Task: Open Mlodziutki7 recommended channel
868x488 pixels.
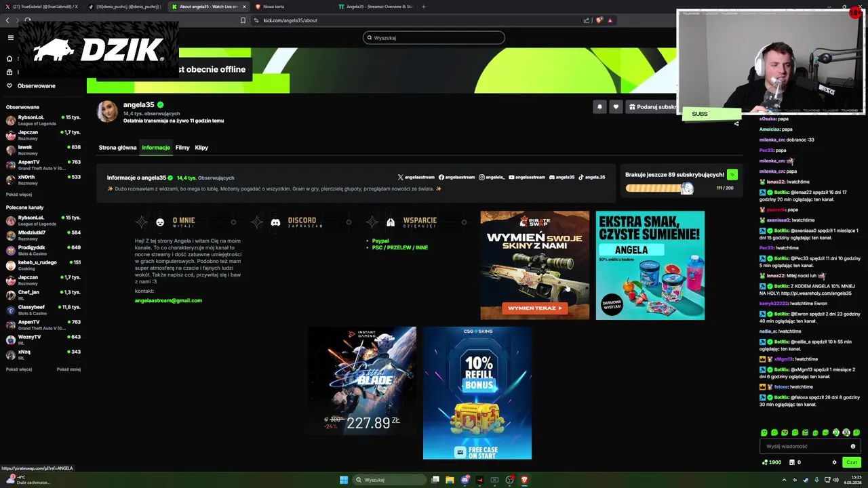Action: point(43,235)
